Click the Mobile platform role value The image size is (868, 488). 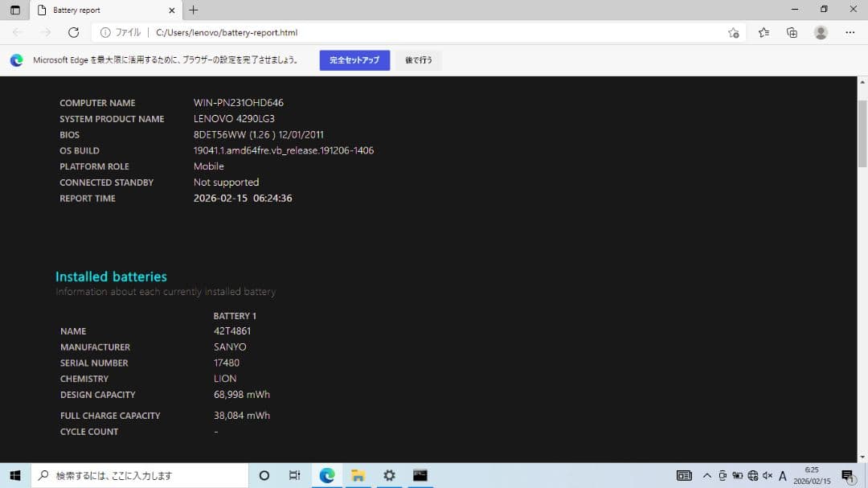209,166
